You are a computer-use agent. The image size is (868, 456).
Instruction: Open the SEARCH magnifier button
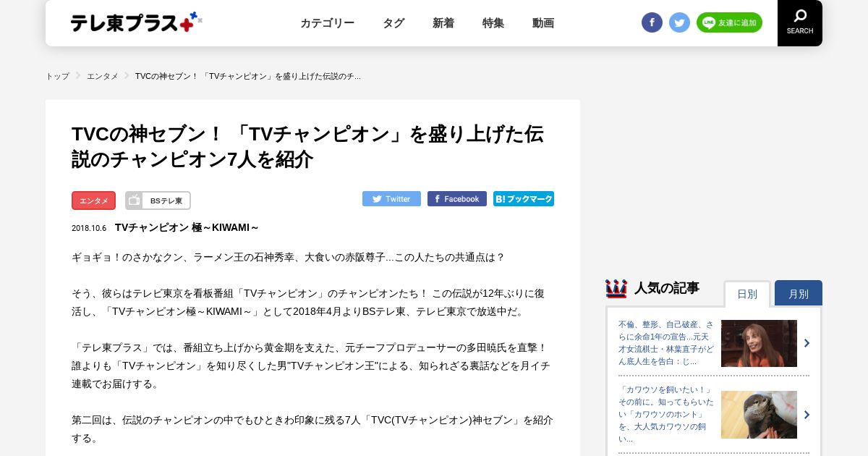click(x=800, y=22)
